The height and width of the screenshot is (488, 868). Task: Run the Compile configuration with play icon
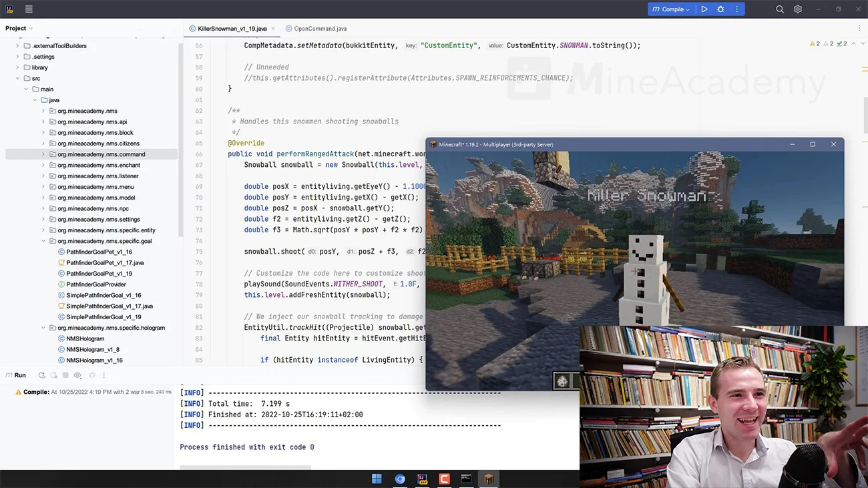pyautogui.click(x=704, y=9)
